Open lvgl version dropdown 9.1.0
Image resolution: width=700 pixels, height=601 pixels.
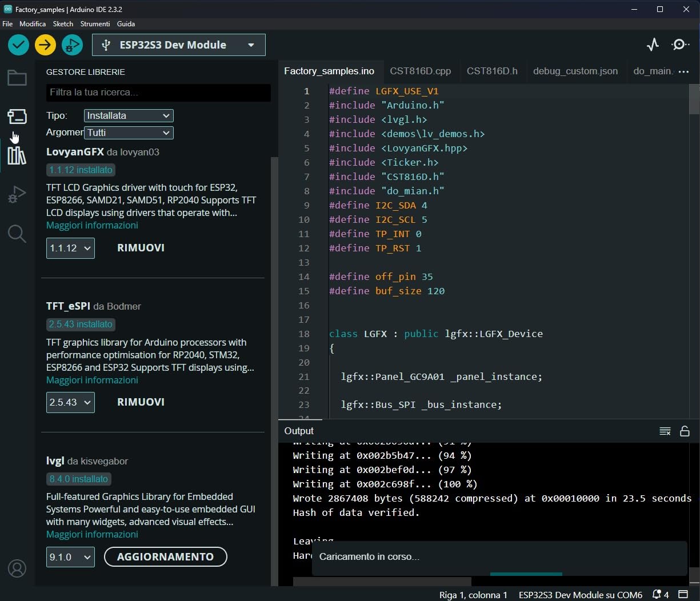click(x=70, y=557)
